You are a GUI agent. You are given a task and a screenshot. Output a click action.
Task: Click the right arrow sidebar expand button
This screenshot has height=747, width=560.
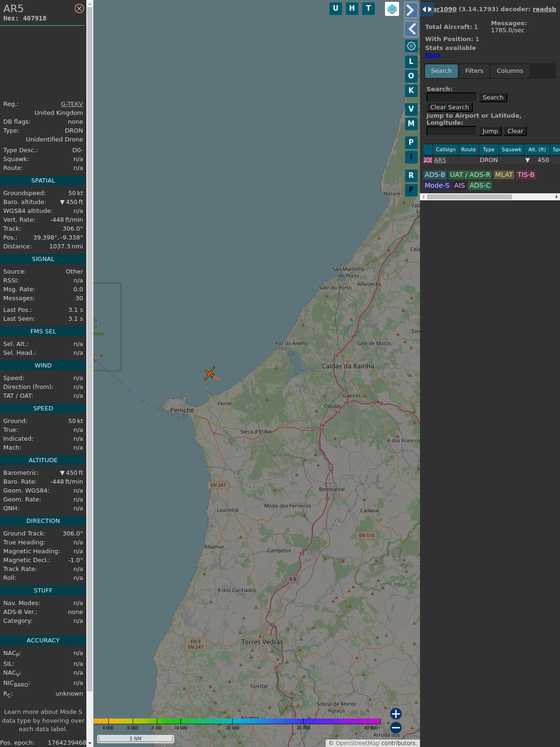[x=410, y=10]
